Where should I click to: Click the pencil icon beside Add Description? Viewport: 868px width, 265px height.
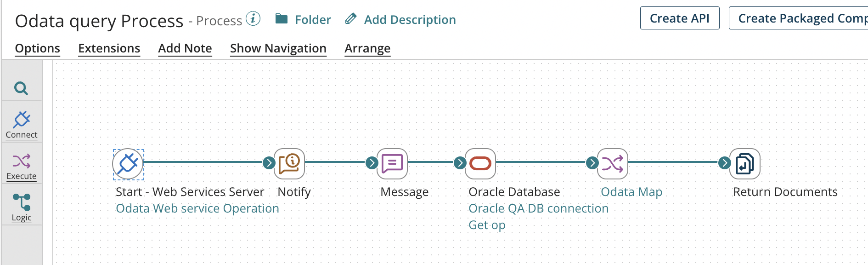pyautogui.click(x=351, y=19)
